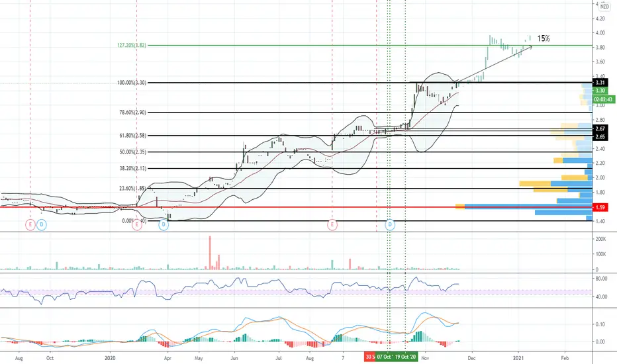Screen dimensions: 617x364
Task: Click the green 3.30 last price label
Action: tap(600, 91)
